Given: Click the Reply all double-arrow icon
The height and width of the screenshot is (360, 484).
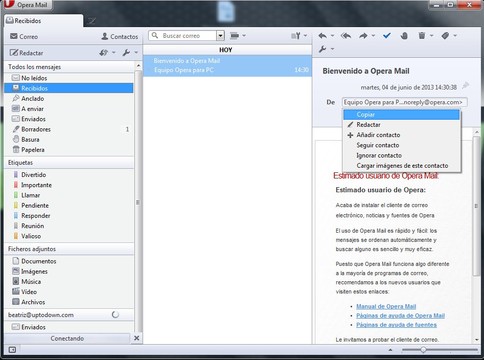Looking at the screenshot, I should coord(346,36).
